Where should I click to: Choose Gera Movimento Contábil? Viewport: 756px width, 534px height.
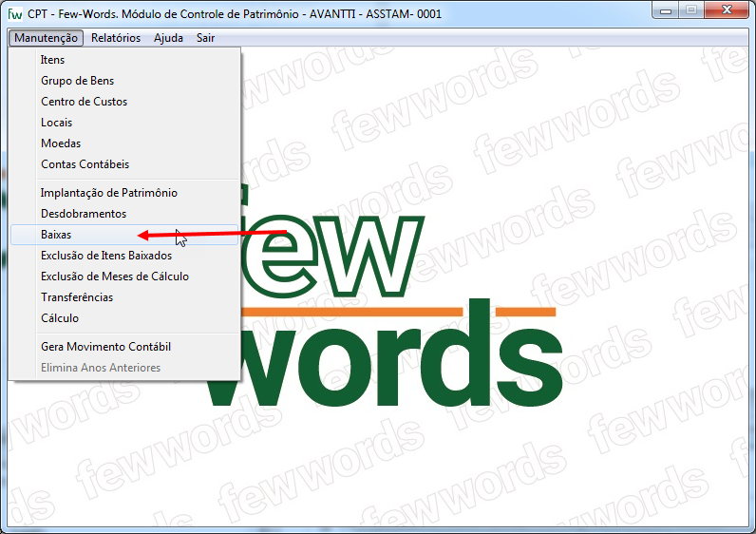124,347
